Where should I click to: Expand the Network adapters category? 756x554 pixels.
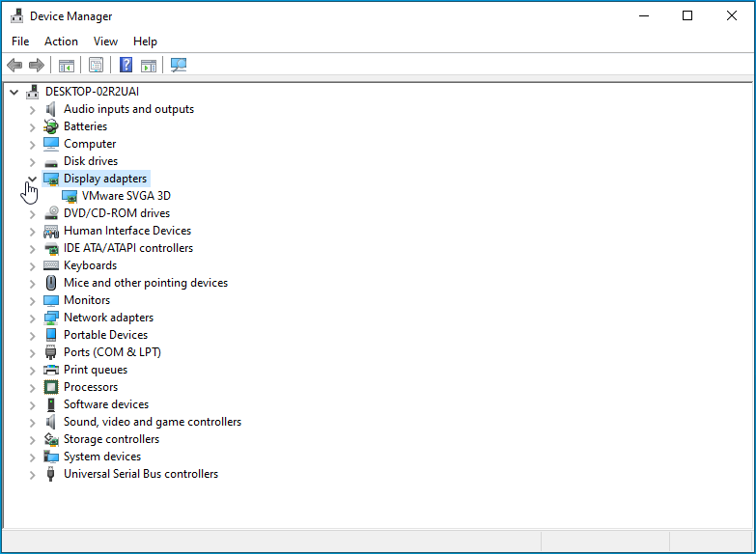tap(32, 318)
